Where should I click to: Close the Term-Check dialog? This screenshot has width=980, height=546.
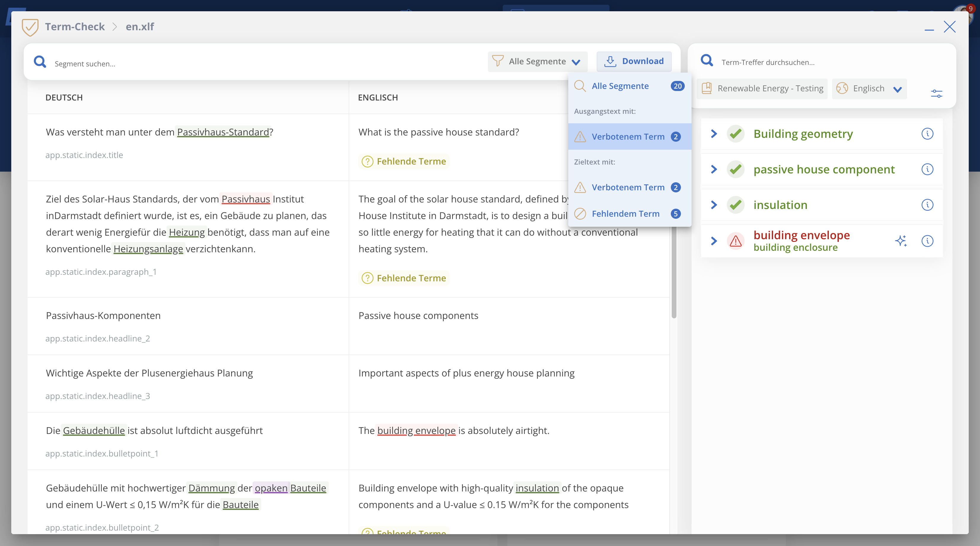(949, 27)
